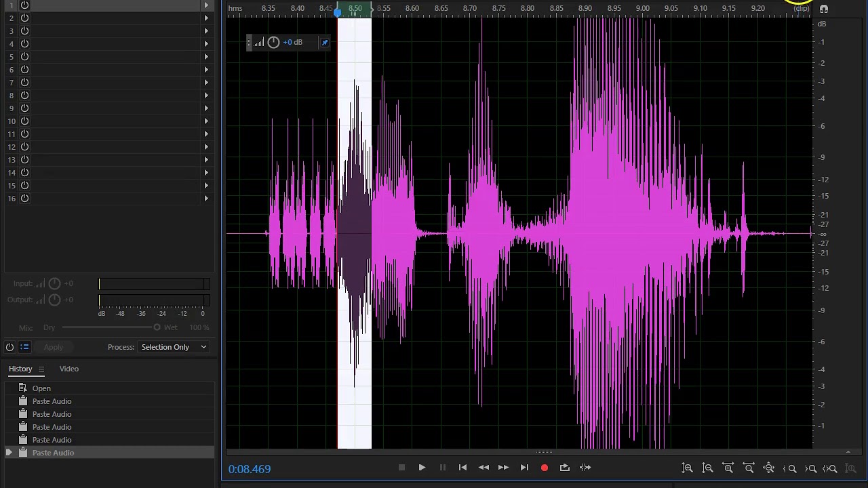The image size is (868, 488).
Task: Click the Output level knob
Action: (55, 300)
